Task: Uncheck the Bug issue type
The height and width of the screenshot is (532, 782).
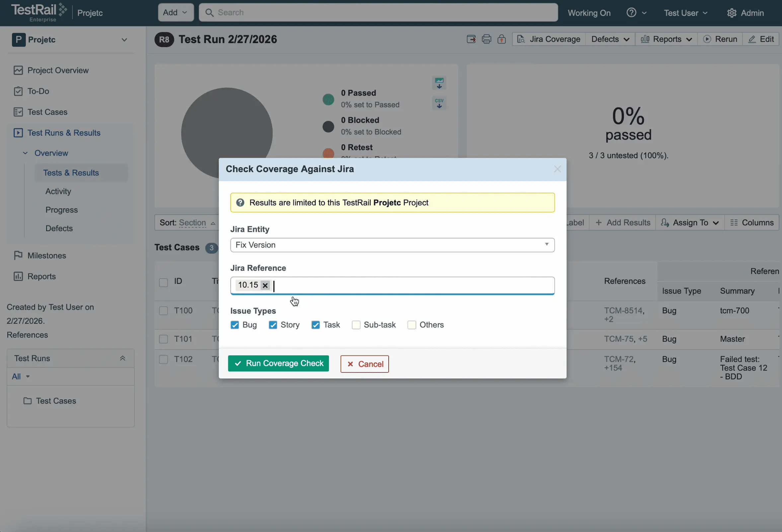Action: point(235,325)
